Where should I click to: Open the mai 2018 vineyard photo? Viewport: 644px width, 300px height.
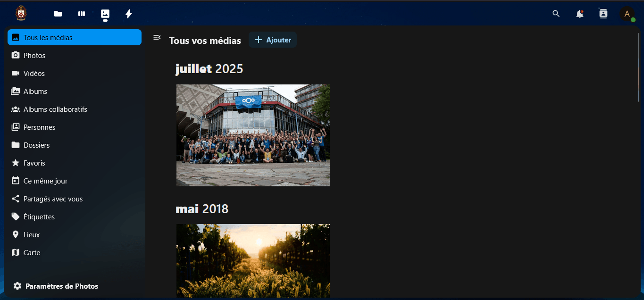click(x=253, y=261)
